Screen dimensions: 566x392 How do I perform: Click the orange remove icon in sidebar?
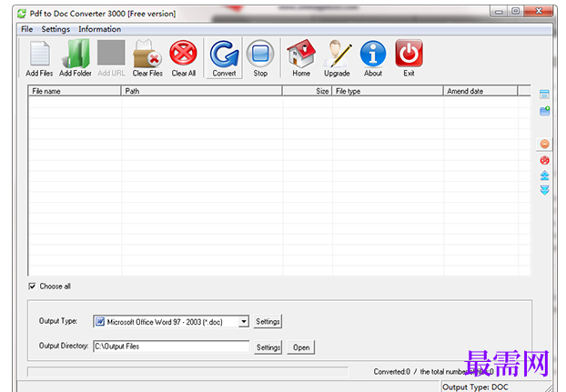click(x=545, y=144)
